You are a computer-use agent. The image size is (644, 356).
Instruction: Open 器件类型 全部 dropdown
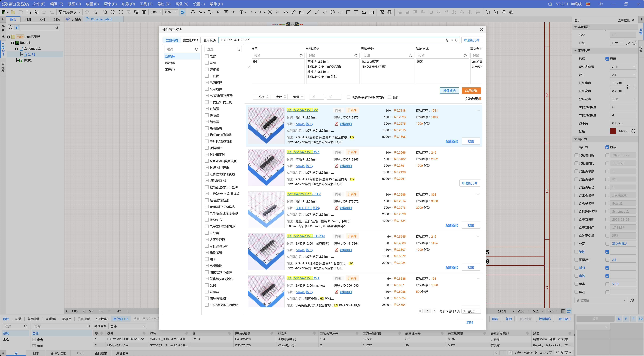pos(128,326)
